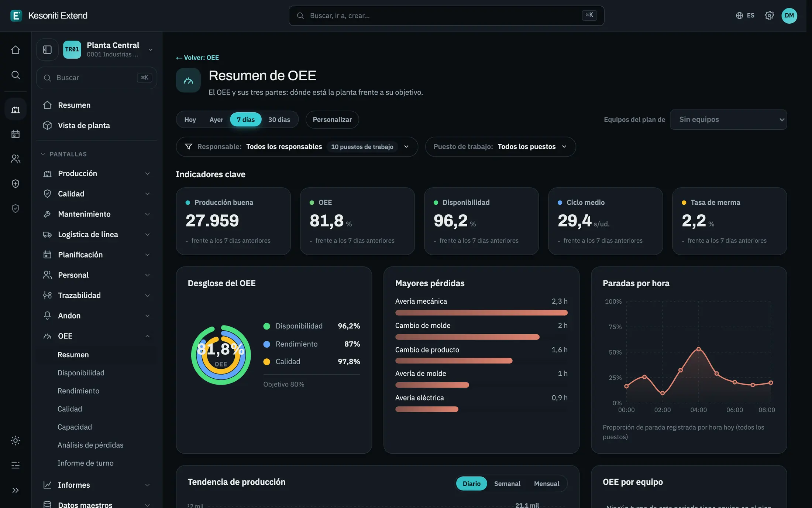Open the shield-check icon in left rail
This screenshot has width=812, height=508.
click(x=16, y=209)
